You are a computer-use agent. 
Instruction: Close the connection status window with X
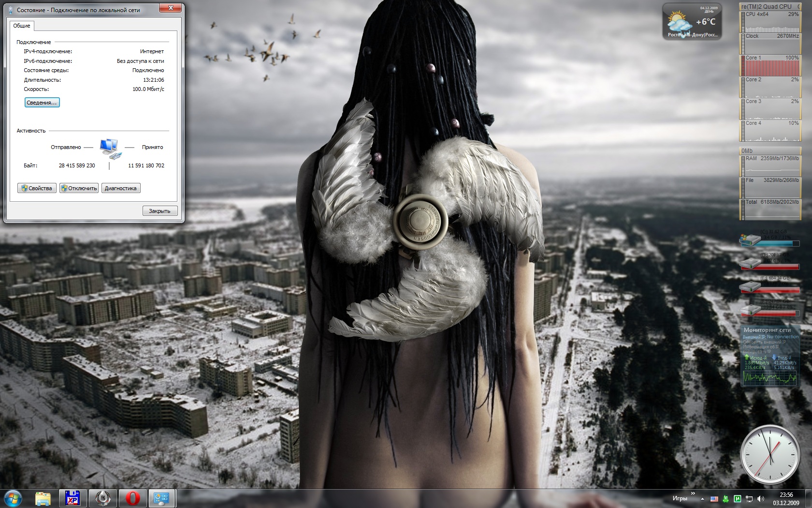tap(171, 7)
